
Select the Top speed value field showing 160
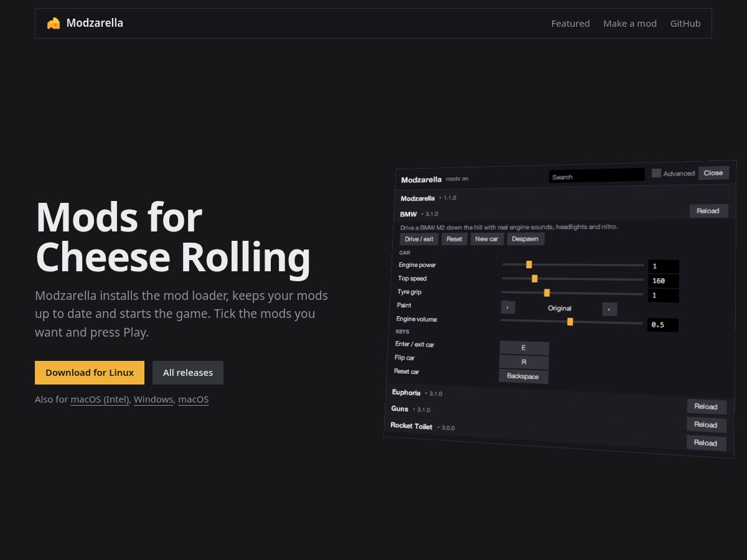tap(664, 281)
